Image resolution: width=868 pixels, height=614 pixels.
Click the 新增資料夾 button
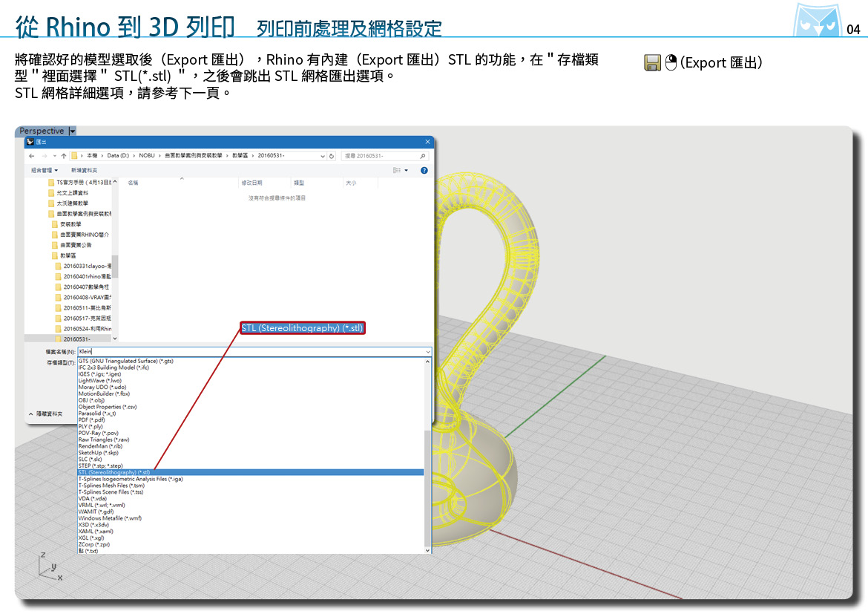point(84,171)
